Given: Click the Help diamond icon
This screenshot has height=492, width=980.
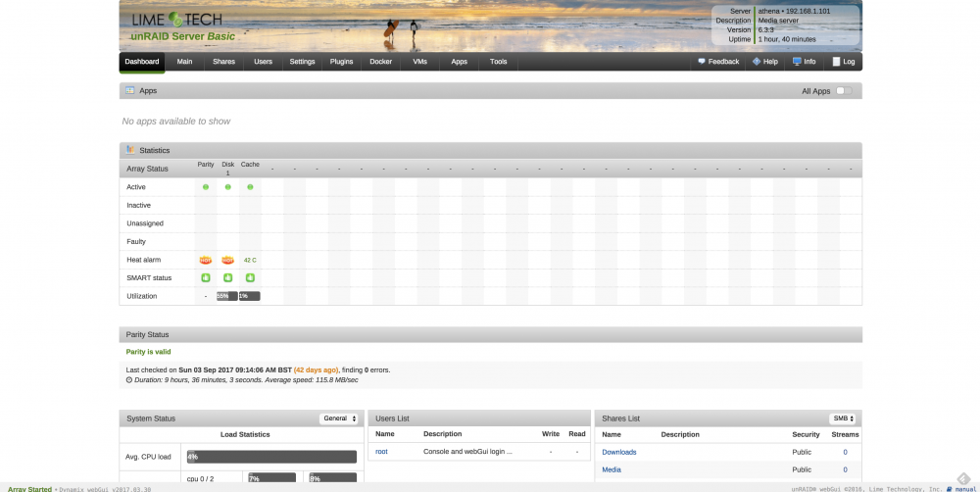Looking at the screenshot, I should (x=757, y=62).
